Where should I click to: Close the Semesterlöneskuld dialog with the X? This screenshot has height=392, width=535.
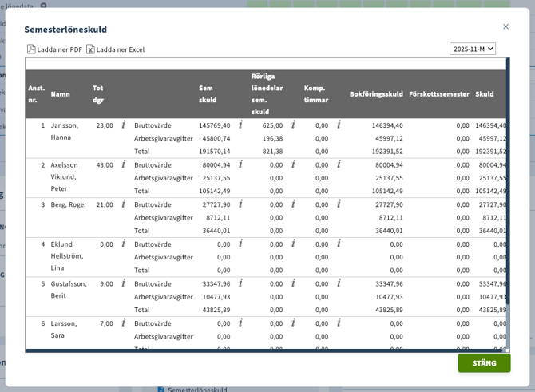[x=505, y=26]
